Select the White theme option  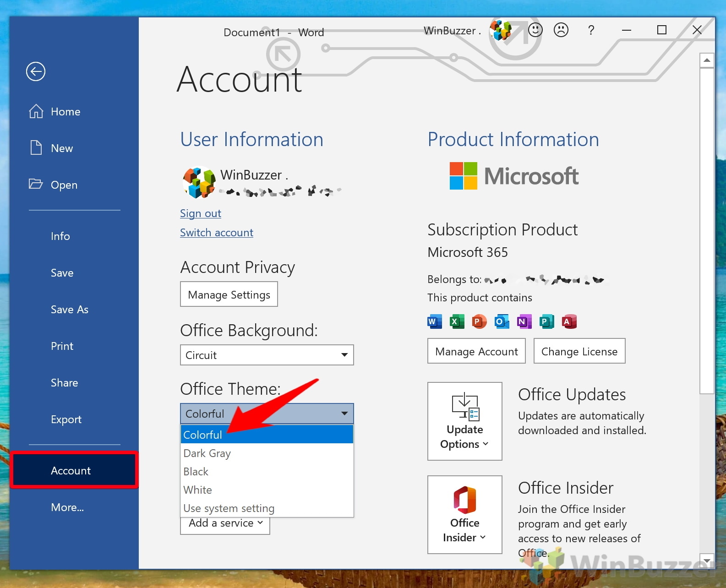point(267,490)
